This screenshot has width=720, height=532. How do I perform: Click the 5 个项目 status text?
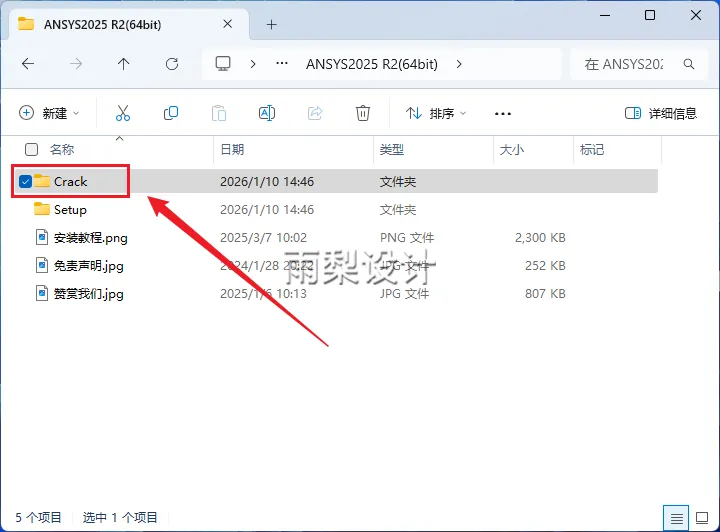[39, 517]
